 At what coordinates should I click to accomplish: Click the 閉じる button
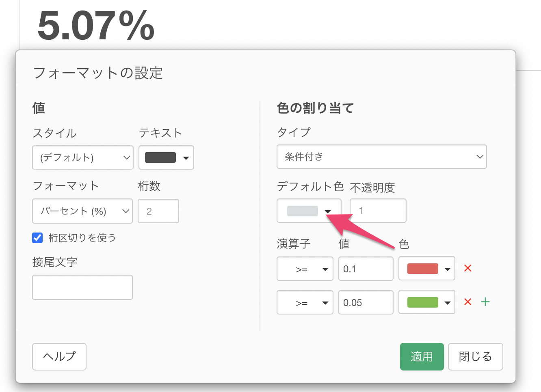pyautogui.click(x=475, y=357)
